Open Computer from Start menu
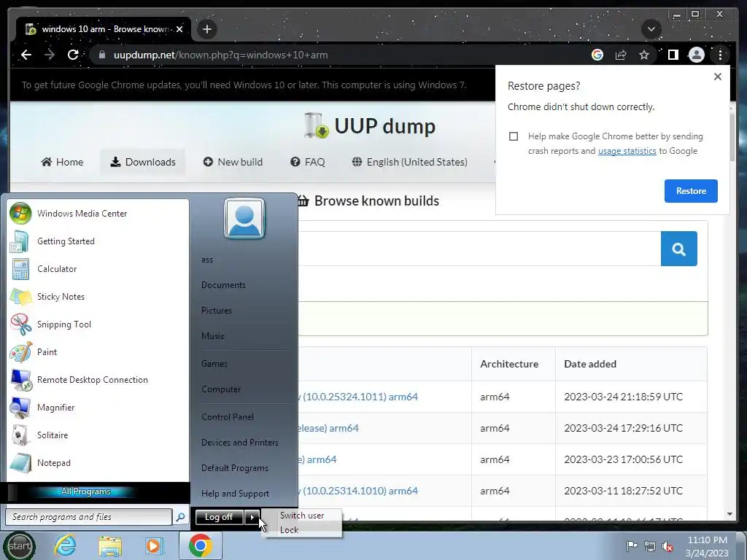This screenshot has width=747, height=560. click(x=220, y=389)
